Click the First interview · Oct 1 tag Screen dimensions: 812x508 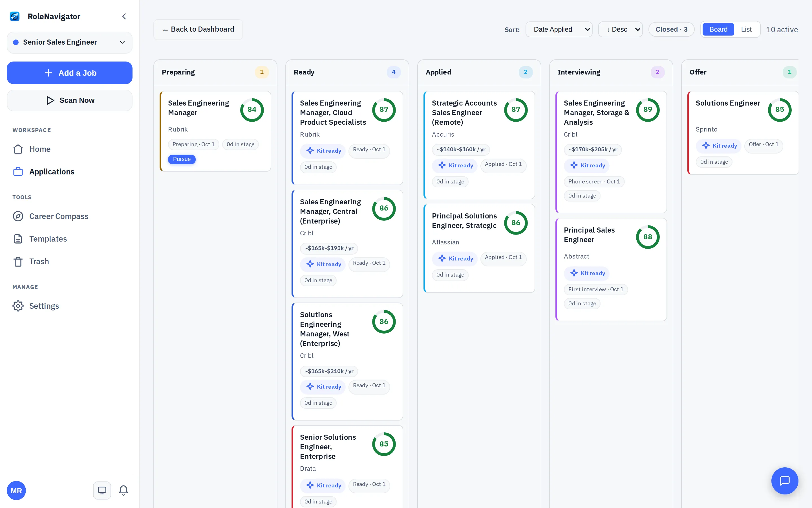pyautogui.click(x=596, y=290)
